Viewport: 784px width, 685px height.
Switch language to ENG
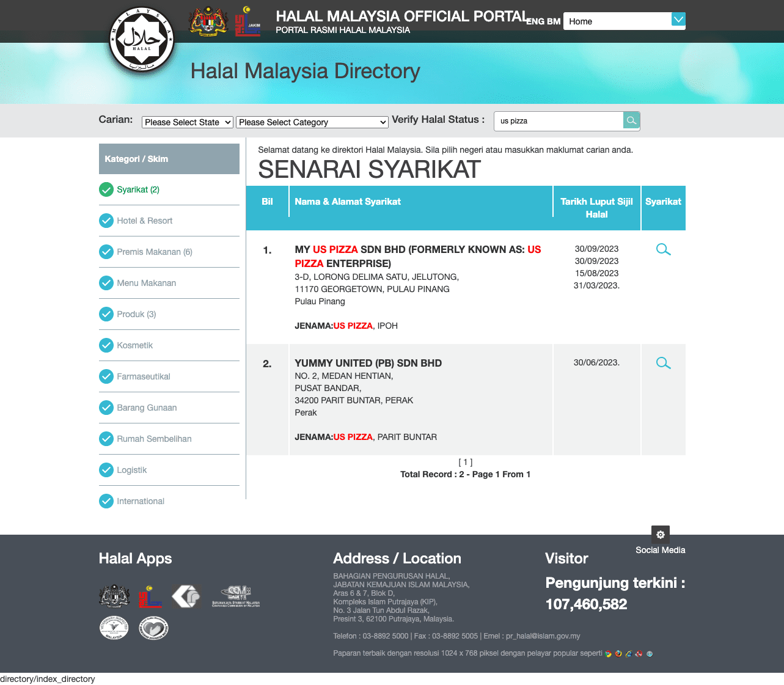click(535, 21)
